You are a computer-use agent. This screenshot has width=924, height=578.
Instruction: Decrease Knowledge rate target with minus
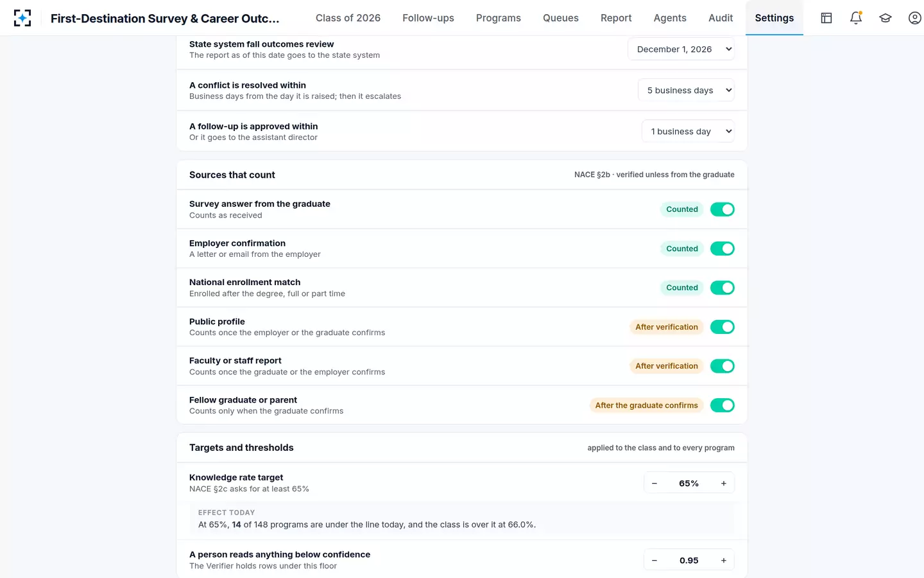[x=654, y=484]
